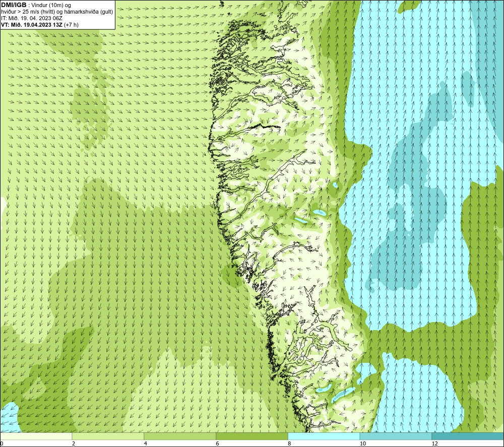Click the 2–4 m/s light green band
The width and height of the screenshot is (504, 447).
[108, 436]
